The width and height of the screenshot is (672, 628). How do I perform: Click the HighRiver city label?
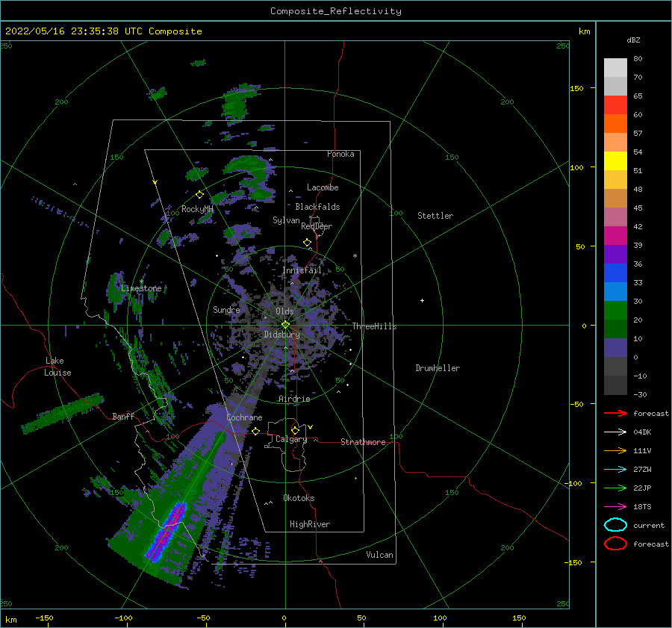tap(310, 524)
